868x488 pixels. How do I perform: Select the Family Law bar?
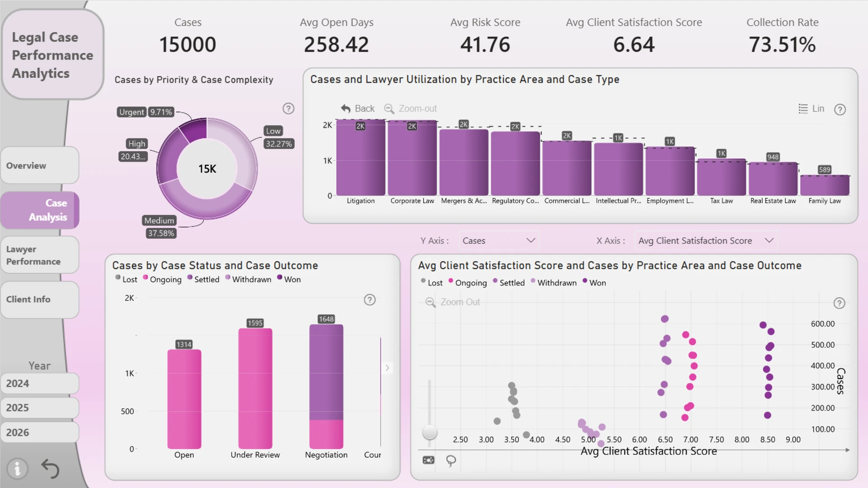[825, 185]
